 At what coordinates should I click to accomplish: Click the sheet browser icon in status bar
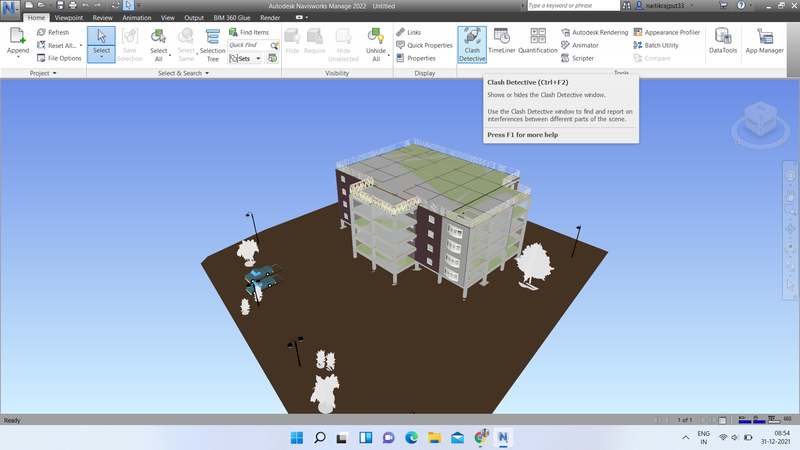(722, 420)
